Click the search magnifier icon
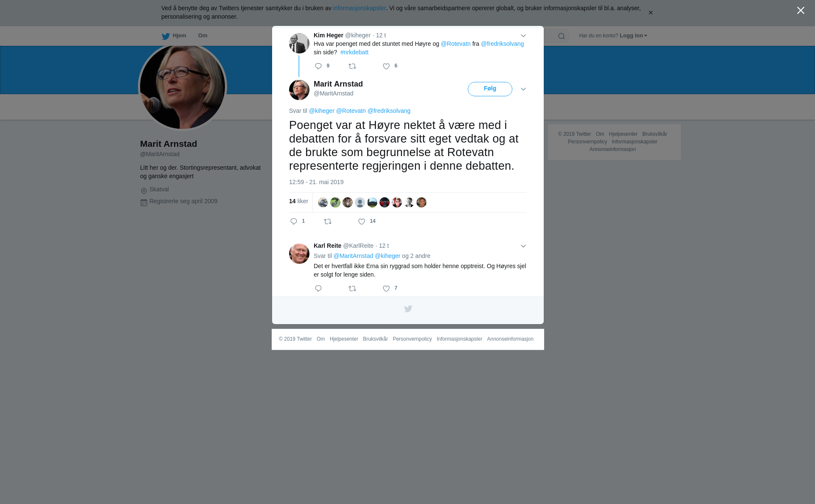 pyautogui.click(x=562, y=36)
